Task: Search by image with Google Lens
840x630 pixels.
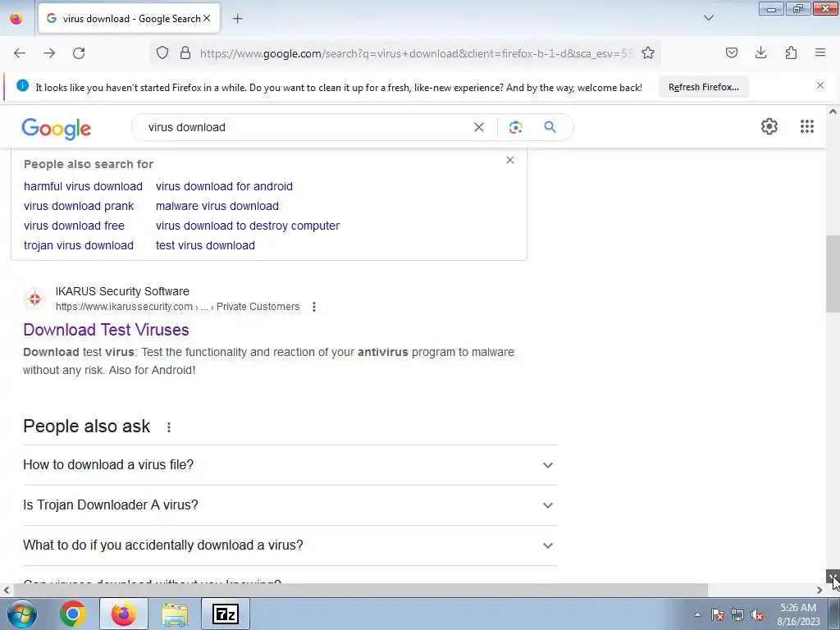Action: [515, 127]
